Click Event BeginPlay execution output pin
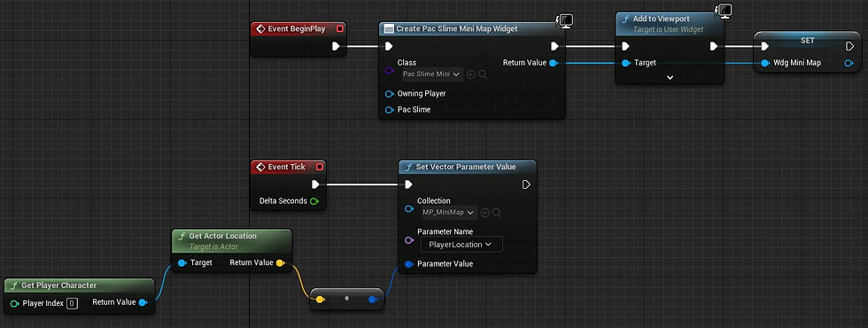The height and width of the screenshot is (328, 868). point(336,46)
